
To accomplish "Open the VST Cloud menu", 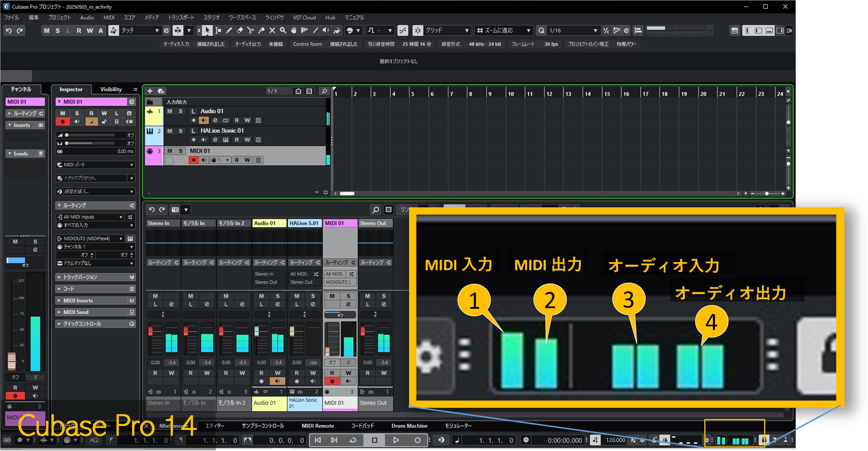I will 304,18.
